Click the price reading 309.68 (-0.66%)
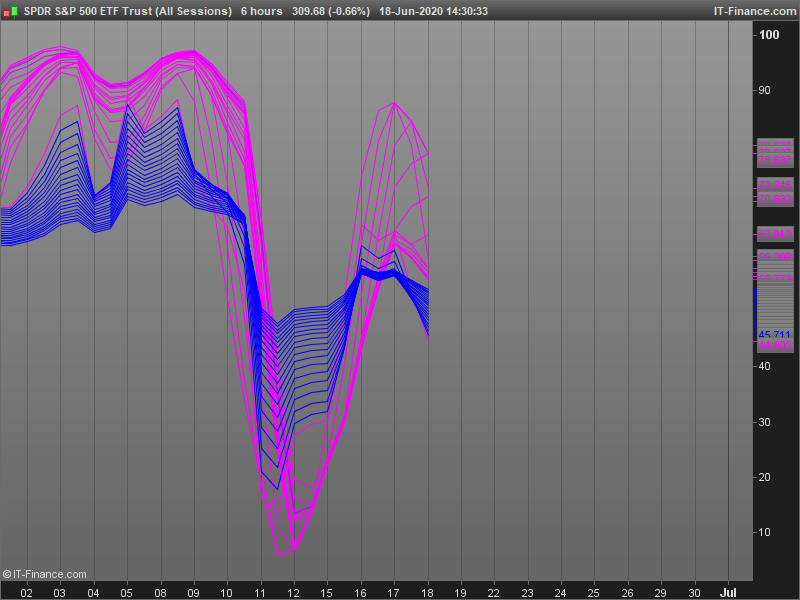This screenshot has height=600, width=800. tap(331, 11)
